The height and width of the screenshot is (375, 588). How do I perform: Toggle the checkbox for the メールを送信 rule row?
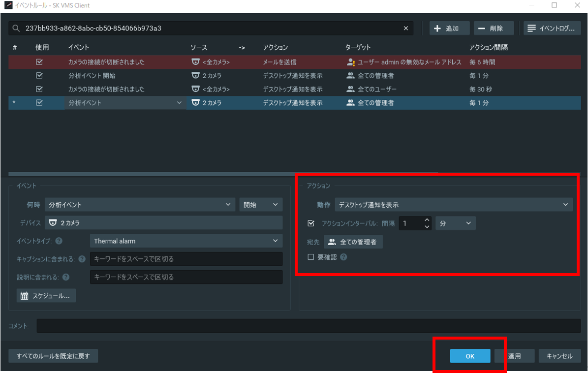tap(39, 62)
